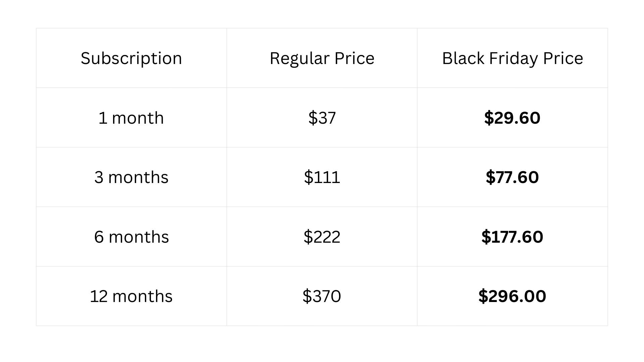The width and height of the screenshot is (644, 362).
Task: Select the 1 month subscription cell
Action: coord(131,118)
